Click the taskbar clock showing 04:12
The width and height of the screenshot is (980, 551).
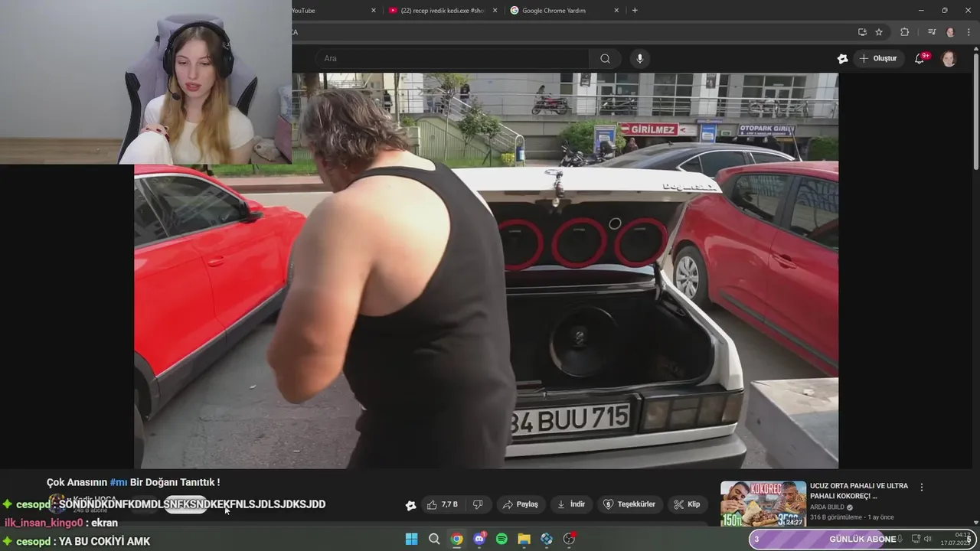click(x=956, y=539)
